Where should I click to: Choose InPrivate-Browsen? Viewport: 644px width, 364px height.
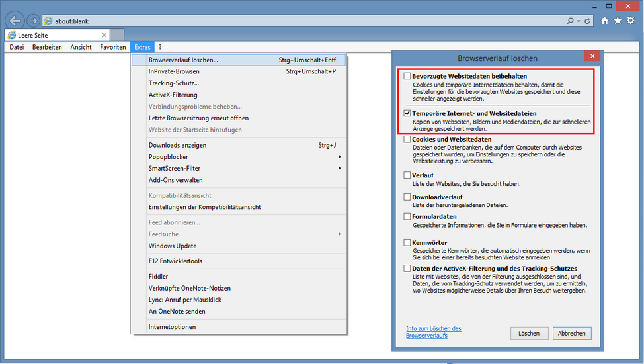tap(239, 71)
